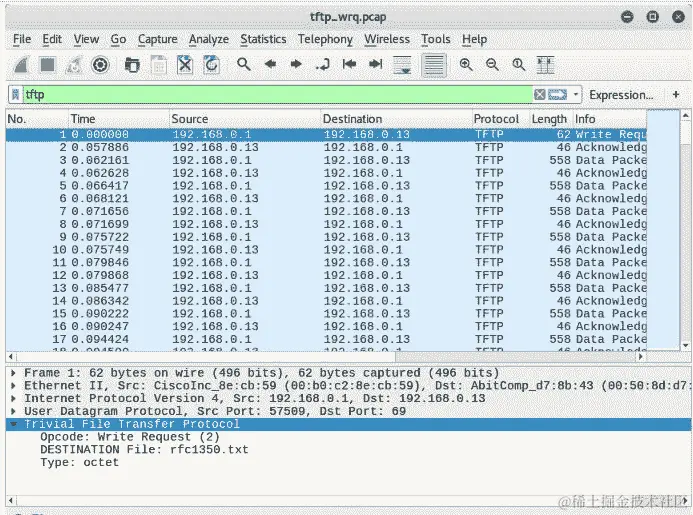Start capture with the shark fin icon

[21, 65]
